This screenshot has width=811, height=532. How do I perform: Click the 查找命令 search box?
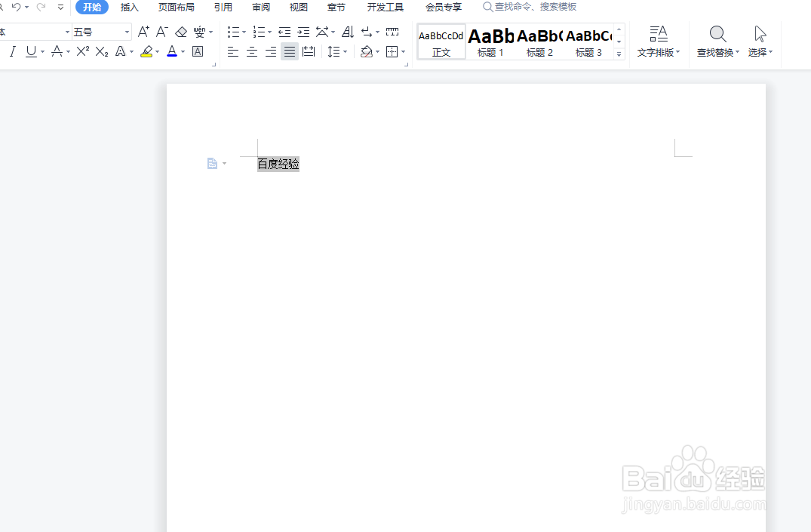coord(530,7)
